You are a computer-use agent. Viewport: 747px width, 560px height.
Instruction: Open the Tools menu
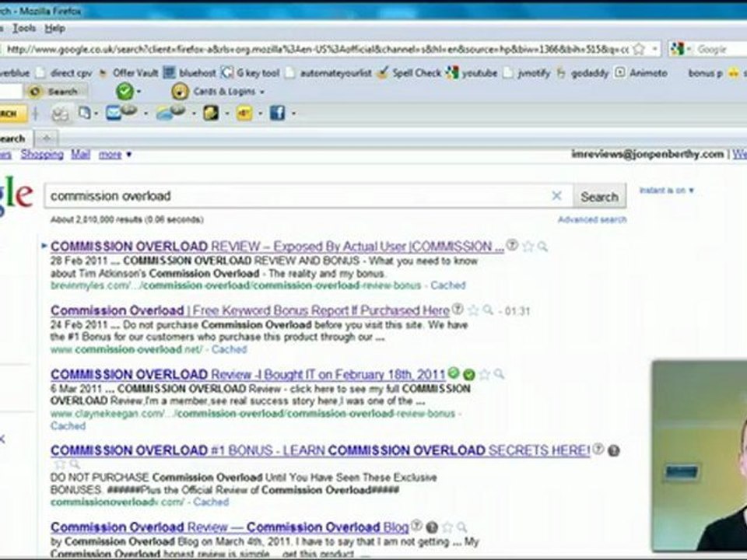[24, 28]
